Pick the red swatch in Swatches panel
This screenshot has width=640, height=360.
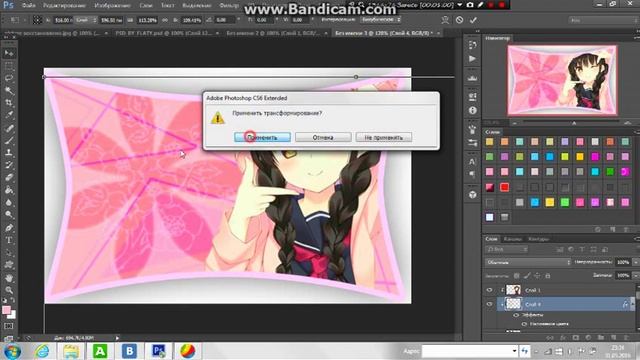(x=504, y=187)
